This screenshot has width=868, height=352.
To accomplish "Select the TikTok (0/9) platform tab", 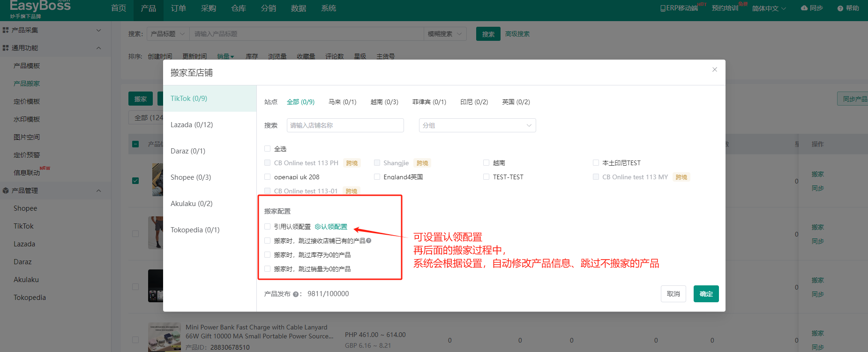I will (210, 99).
